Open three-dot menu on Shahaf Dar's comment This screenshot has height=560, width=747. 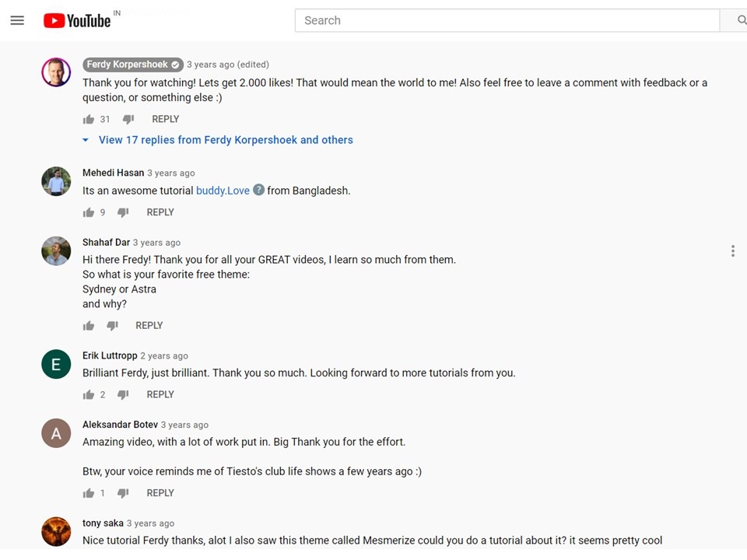[733, 251]
